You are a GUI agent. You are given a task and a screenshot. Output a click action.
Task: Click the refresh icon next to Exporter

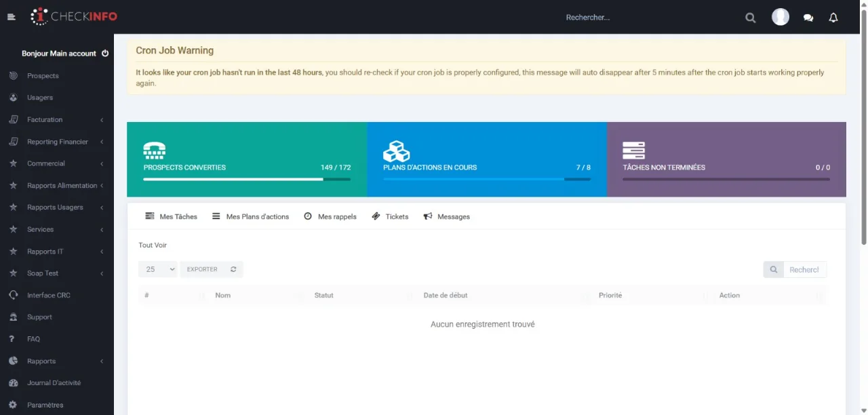pyautogui.click(x=233, y=269)
